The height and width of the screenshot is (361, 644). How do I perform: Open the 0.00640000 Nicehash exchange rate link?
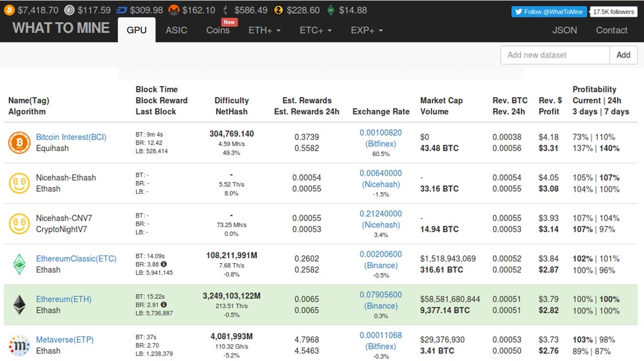click(x=380, y=179)
